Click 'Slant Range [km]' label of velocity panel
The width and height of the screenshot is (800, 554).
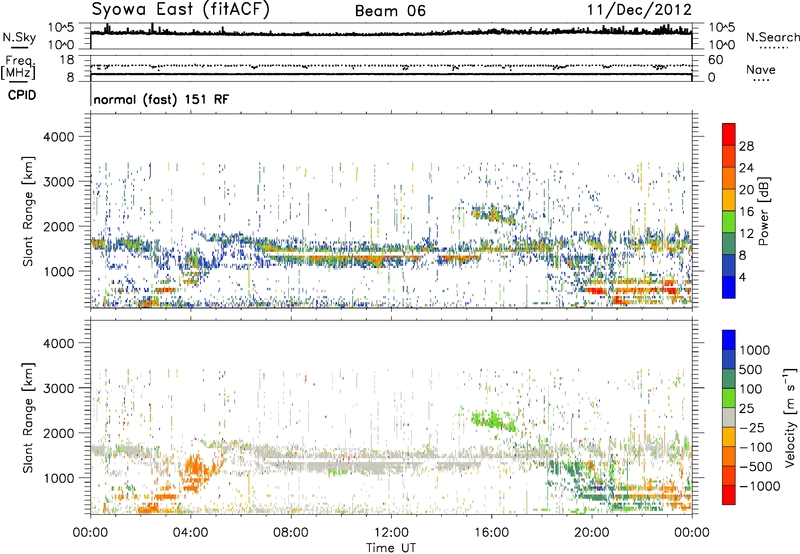(x=28, y=418)
